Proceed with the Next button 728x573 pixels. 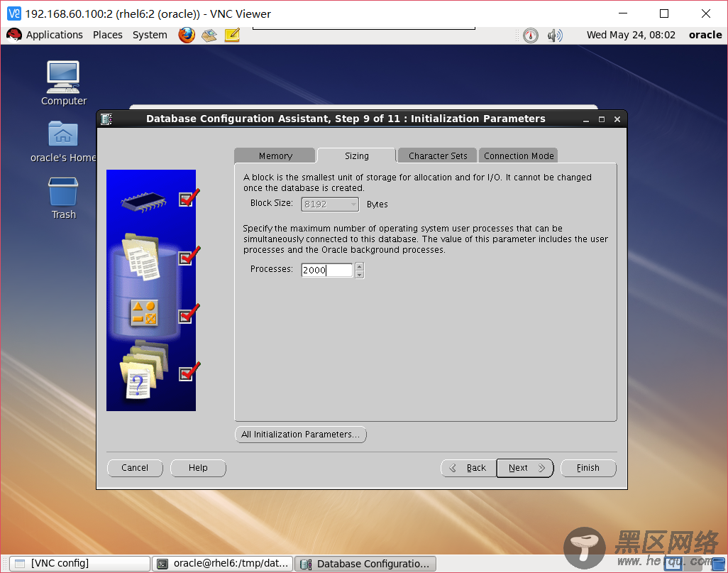[x=525, y=468]
